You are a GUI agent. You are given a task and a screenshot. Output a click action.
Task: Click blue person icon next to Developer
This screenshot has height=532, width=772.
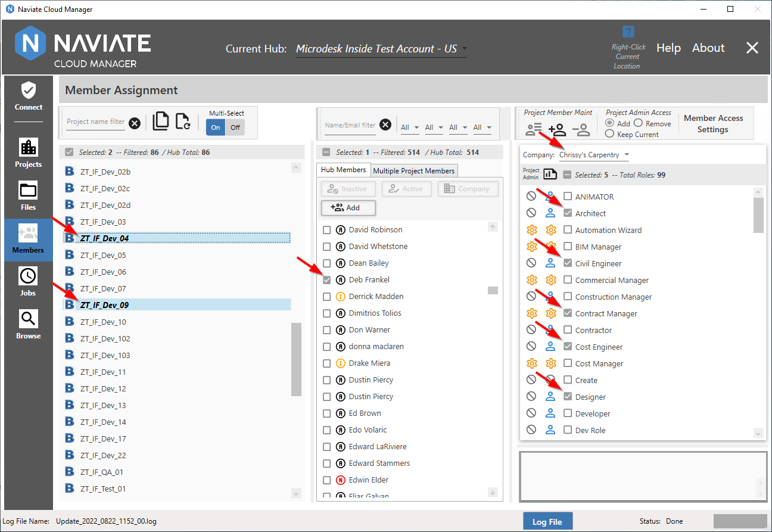pyautogui.click(x=551, y=413)
